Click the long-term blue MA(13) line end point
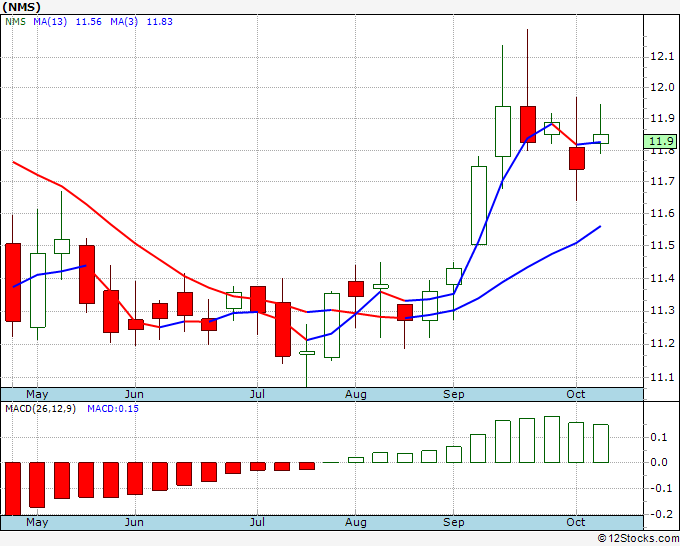Screen dimensions: 680x546 [x=600, y=226]
